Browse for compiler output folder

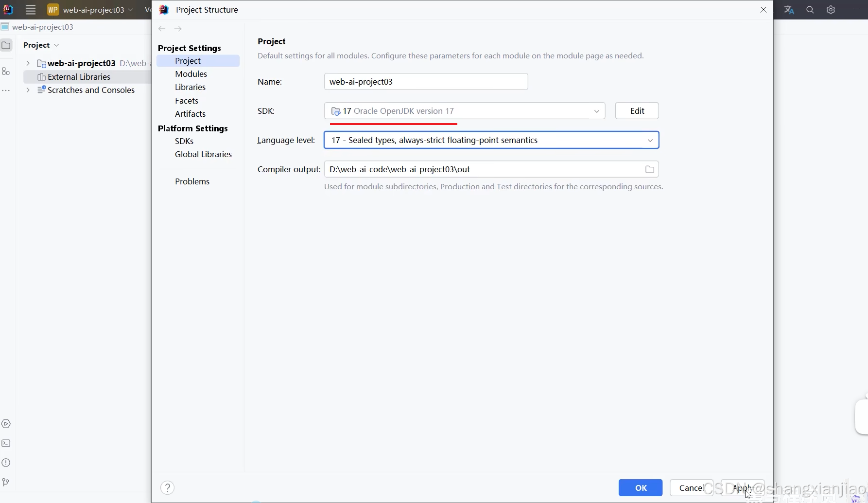tap(650, 169)
